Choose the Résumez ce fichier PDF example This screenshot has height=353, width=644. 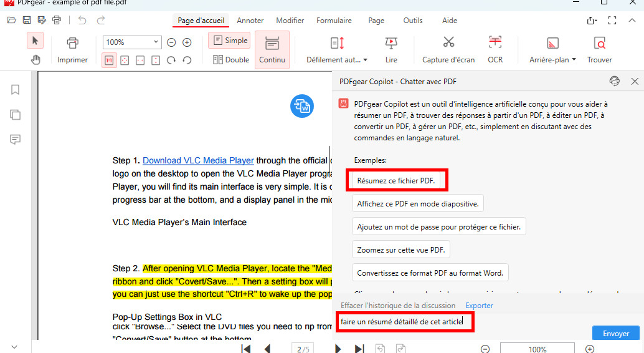coord(396,181)
